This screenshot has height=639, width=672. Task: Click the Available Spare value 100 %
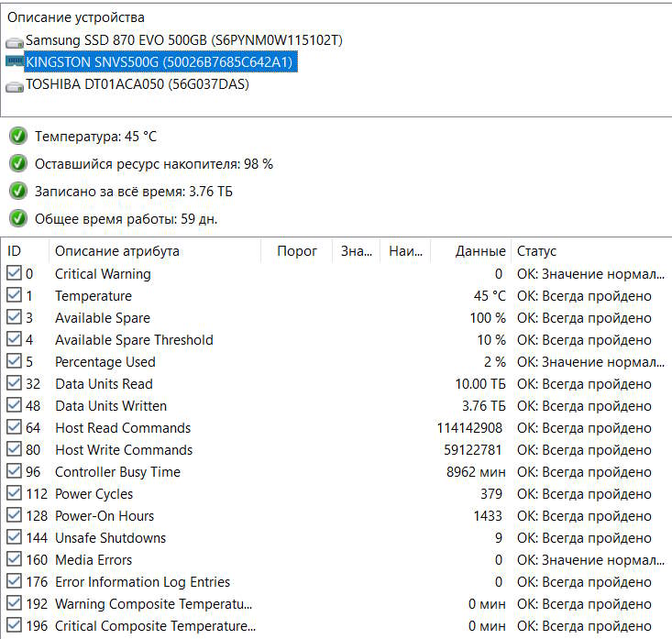tap(488, 318)
